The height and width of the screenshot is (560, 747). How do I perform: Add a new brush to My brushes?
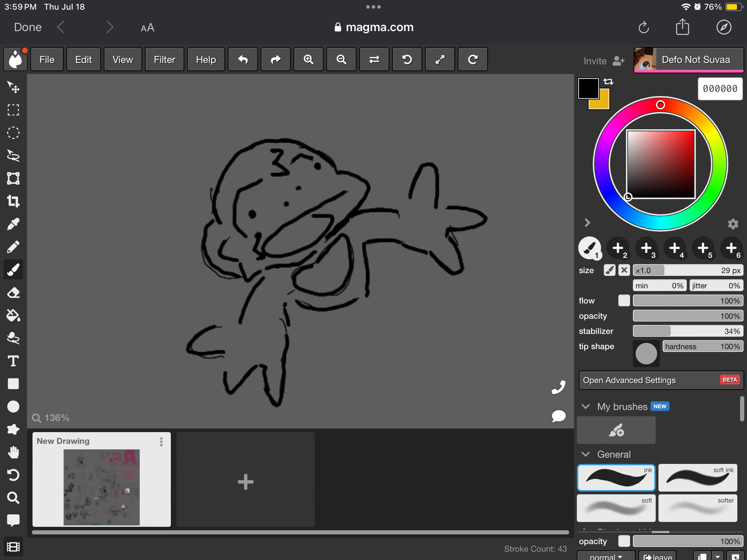[x=616, y=430]
